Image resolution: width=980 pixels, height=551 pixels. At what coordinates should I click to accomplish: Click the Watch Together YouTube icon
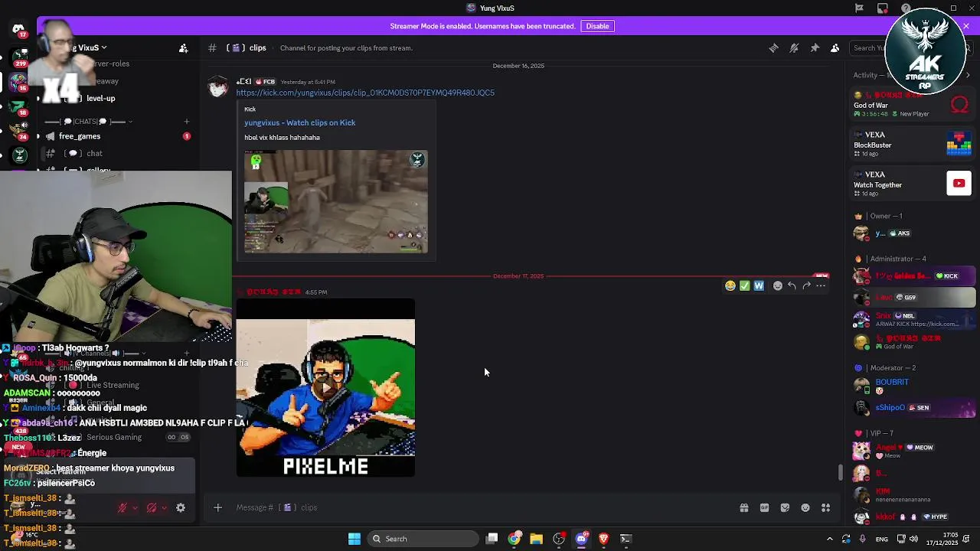click(959, 183)
